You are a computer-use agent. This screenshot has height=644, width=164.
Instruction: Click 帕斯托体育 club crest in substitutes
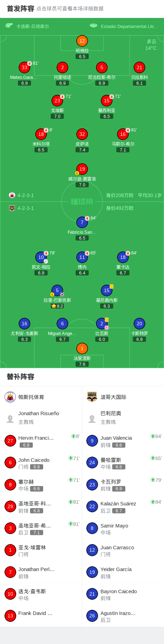10,397
